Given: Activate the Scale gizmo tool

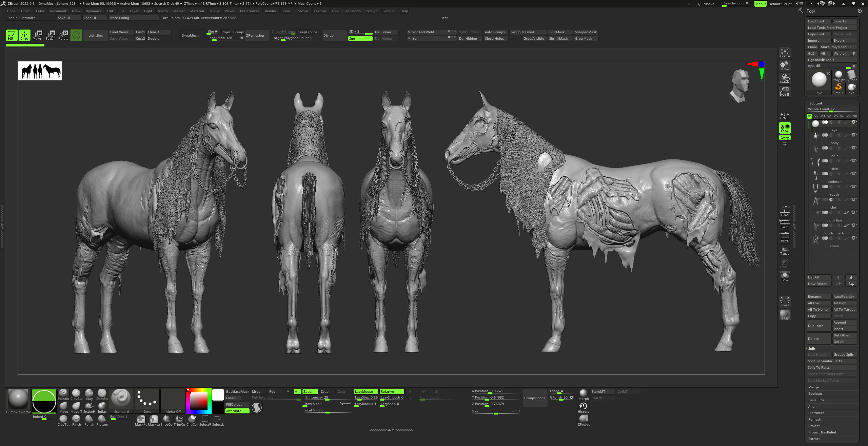Looking at the screenshot, I should coord(50,35).
